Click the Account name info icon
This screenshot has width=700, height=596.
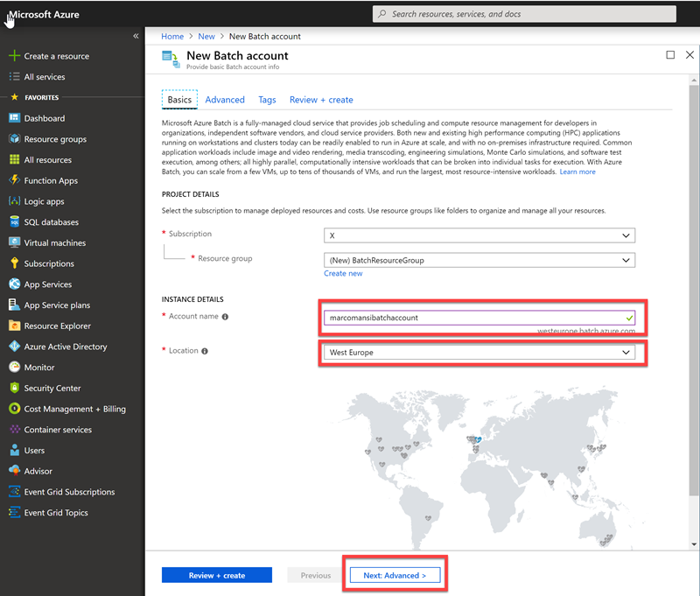tap(225, 317)
